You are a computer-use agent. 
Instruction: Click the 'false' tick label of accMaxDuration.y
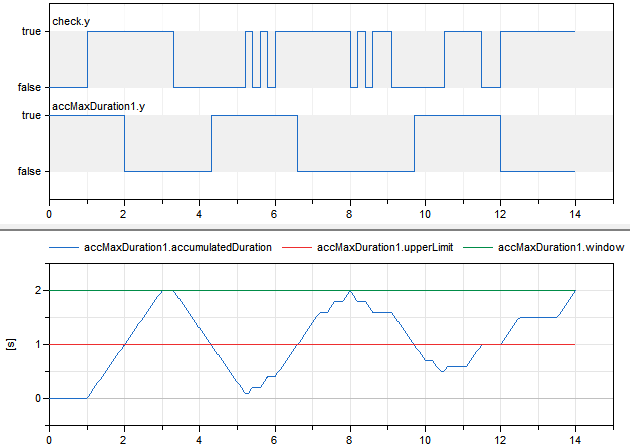pos(29,172)
